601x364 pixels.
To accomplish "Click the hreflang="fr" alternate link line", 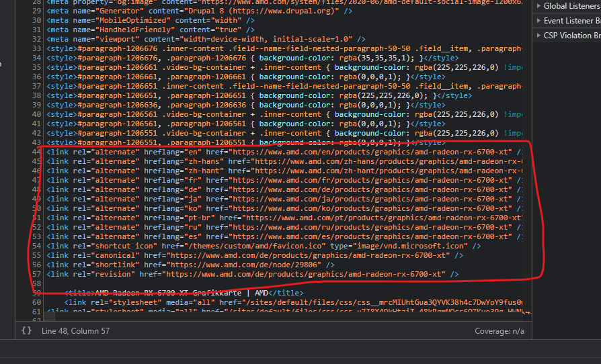I will 284,180.
